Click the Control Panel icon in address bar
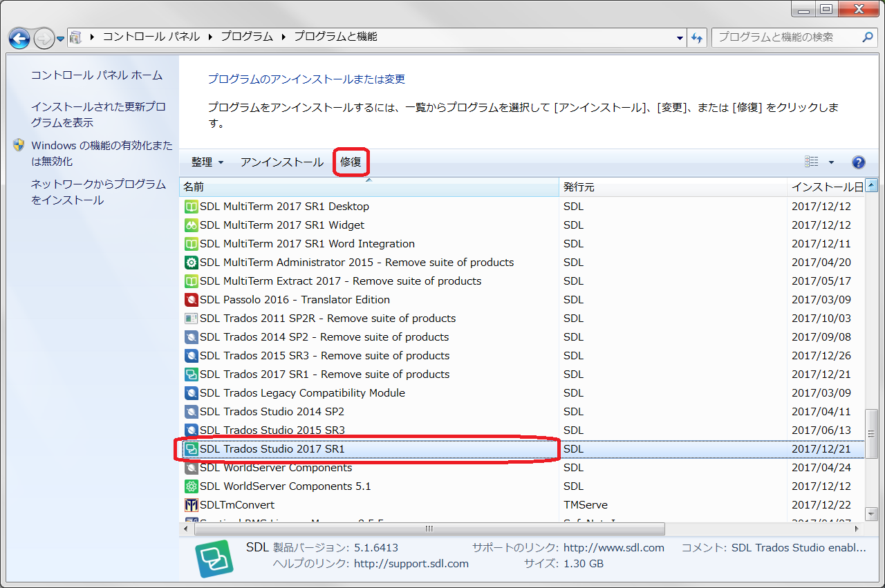 coord(76,37)
